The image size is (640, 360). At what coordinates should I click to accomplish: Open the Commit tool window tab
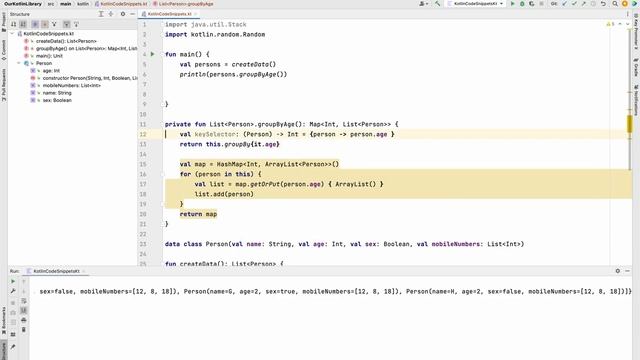pyautogui.click(x=4, y=50)
